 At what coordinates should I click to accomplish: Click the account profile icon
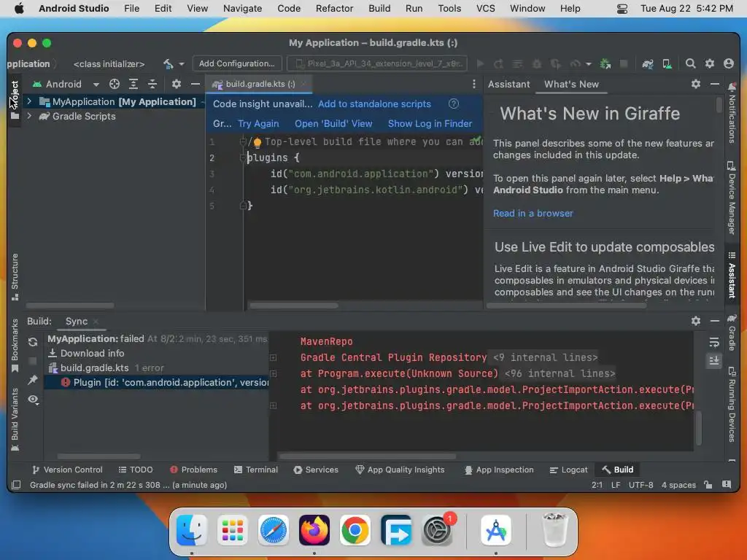click(729, 63)
